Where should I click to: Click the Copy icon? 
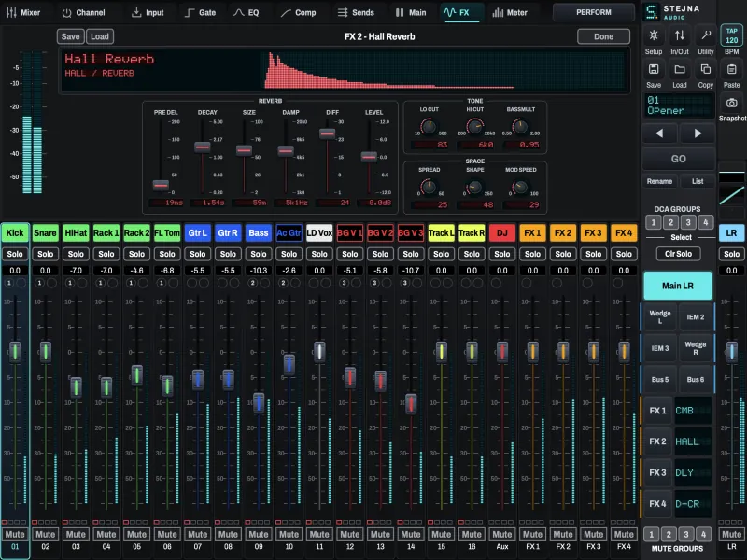click(706, 69)
